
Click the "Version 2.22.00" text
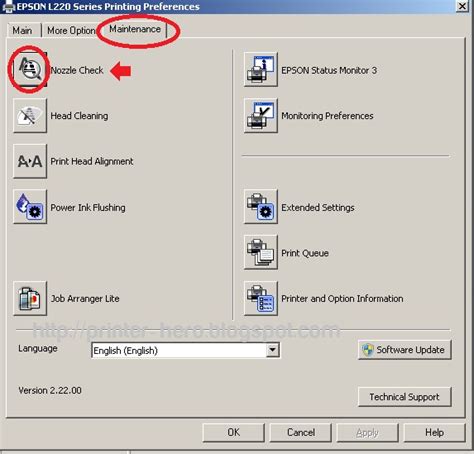coord(50,390)
